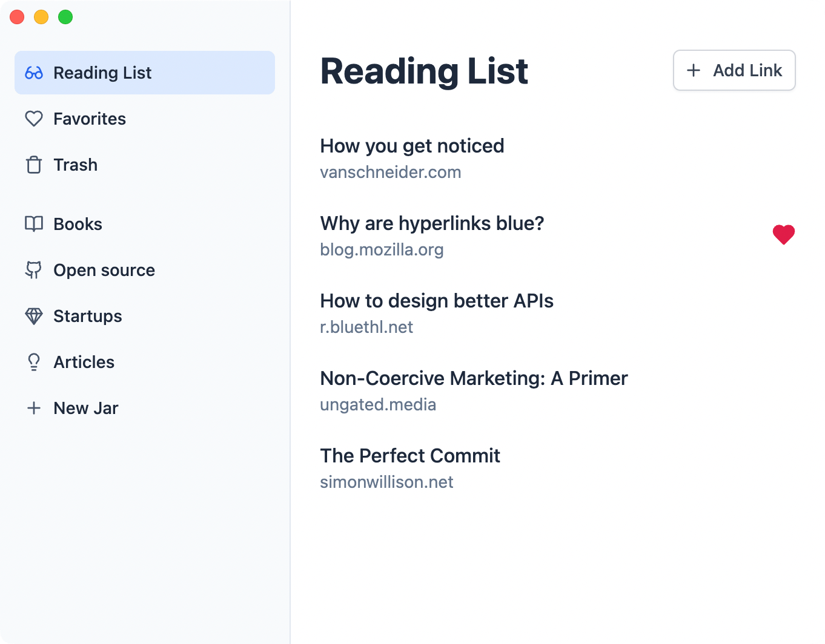Open the Favorites section
This screenshot has height=644, width=825.
point(90,119)
